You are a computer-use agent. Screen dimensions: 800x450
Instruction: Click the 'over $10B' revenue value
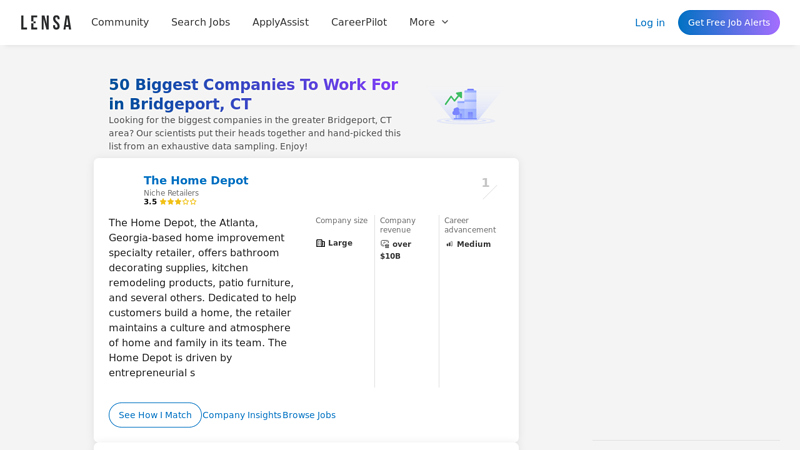(395, 250)
